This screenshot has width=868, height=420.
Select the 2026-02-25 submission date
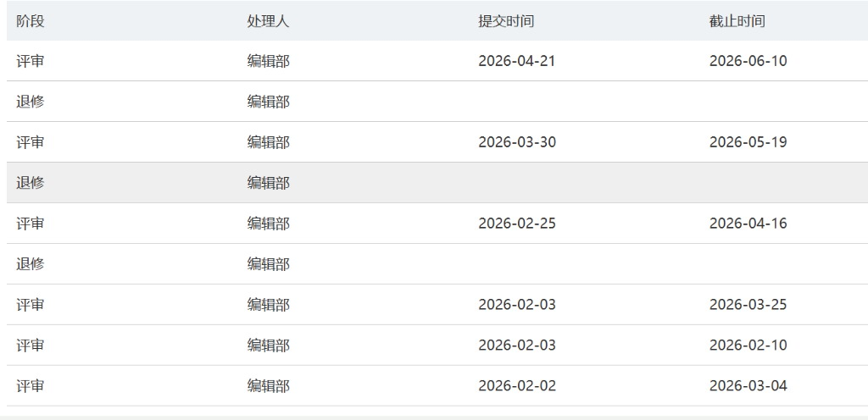(x=517, y=224)
